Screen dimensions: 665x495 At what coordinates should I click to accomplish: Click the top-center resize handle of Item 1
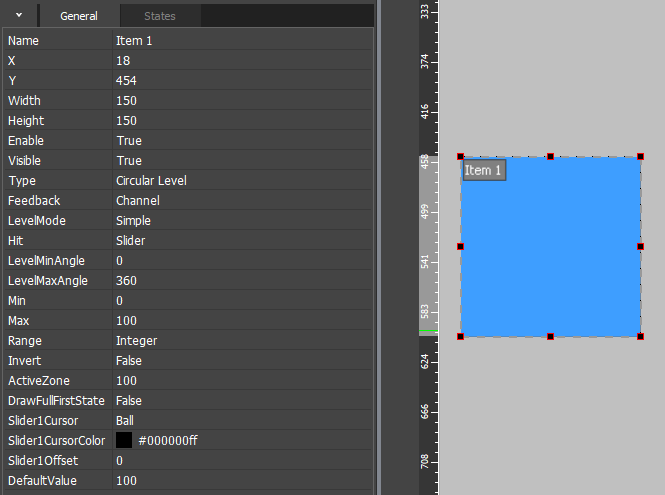coord(550,157)
